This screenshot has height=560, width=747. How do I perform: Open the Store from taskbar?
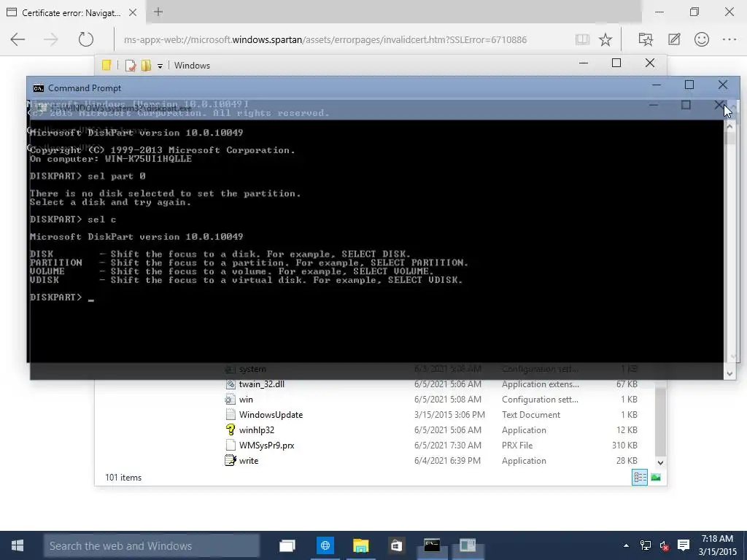396,545
